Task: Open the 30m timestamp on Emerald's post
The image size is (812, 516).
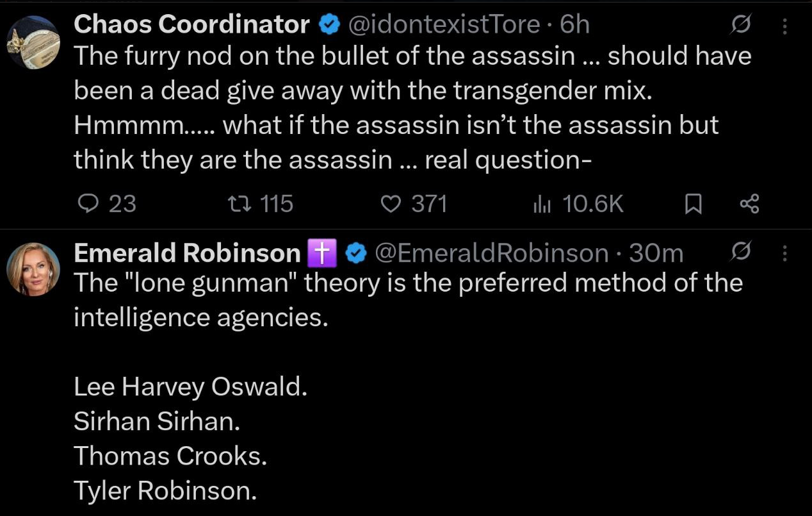Action: (x=656, y=253)
